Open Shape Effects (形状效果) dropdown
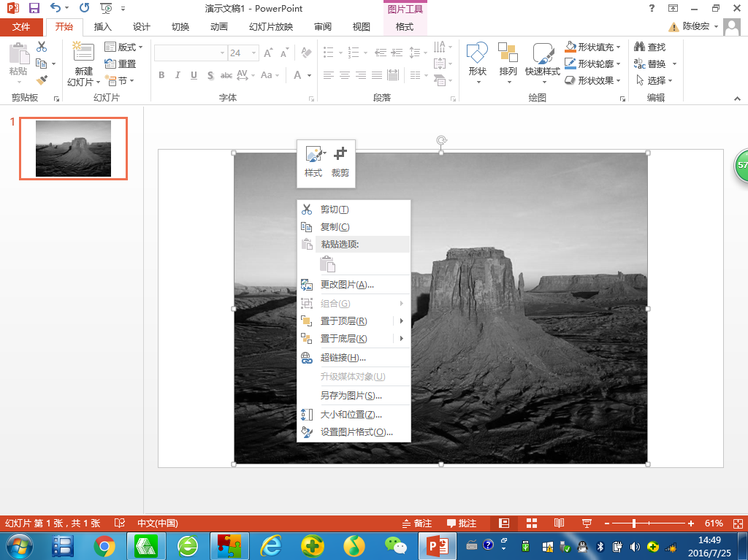This screenshot has height=560, width=748. click(592, 80)
